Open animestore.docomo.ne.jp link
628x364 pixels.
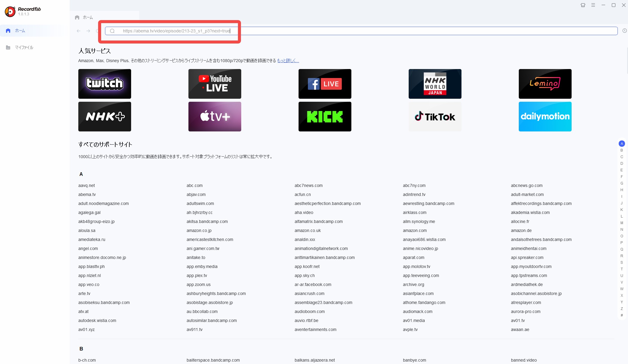point(102,257)
